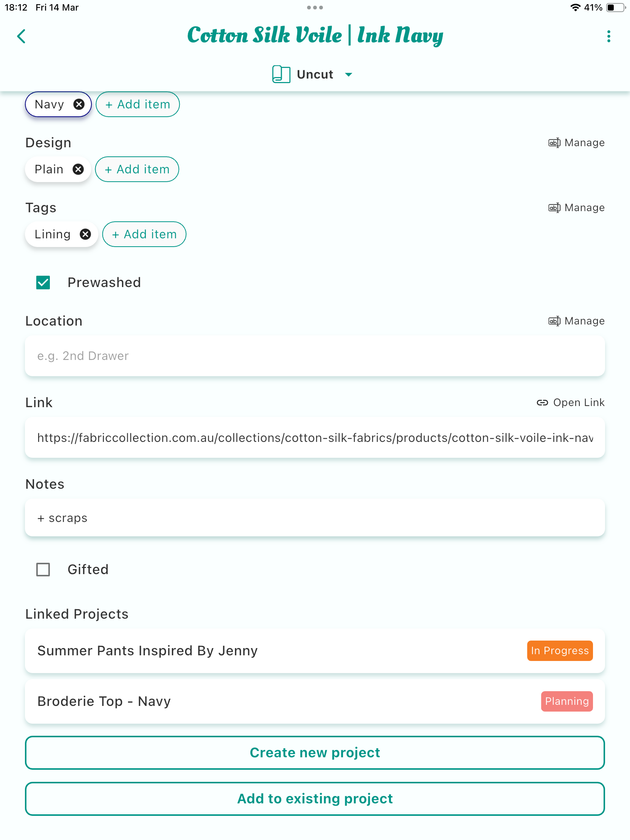Click the Manage icon beside Location

tap(554, 321)
